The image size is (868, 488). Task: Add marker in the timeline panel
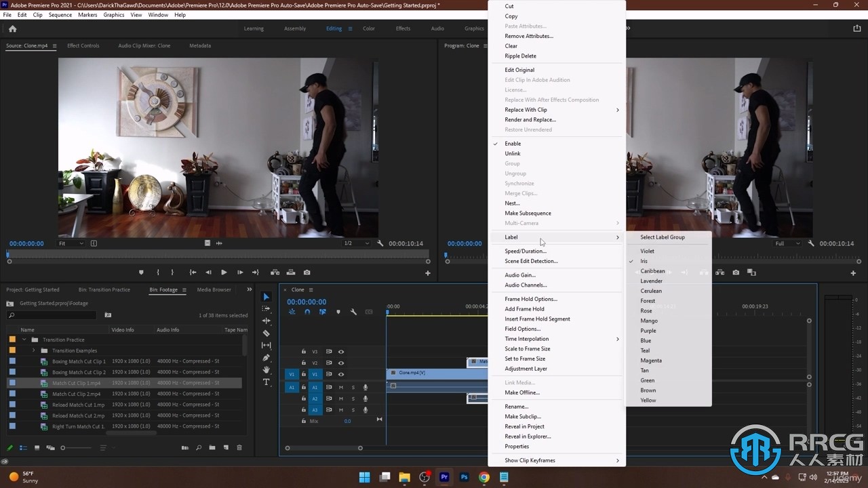click(338, 312)
